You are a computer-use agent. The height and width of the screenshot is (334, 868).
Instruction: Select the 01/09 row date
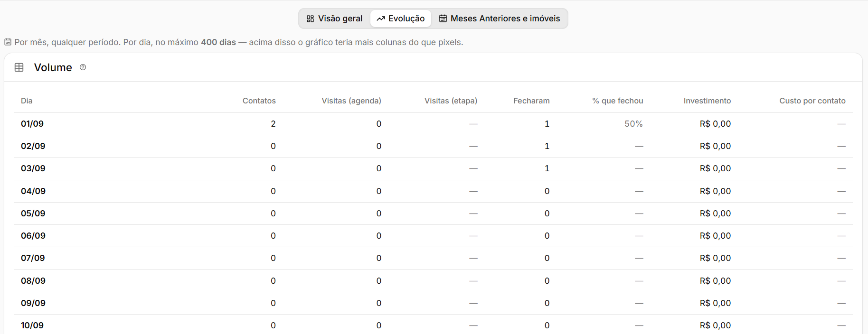pyautogui.click(x=32, y=124)
